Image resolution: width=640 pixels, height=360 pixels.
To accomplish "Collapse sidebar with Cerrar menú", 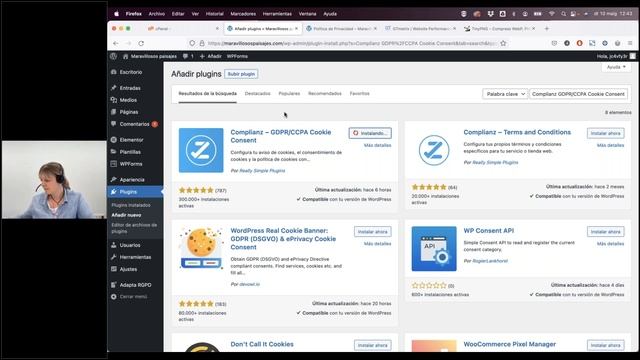I will coord(133,297).
